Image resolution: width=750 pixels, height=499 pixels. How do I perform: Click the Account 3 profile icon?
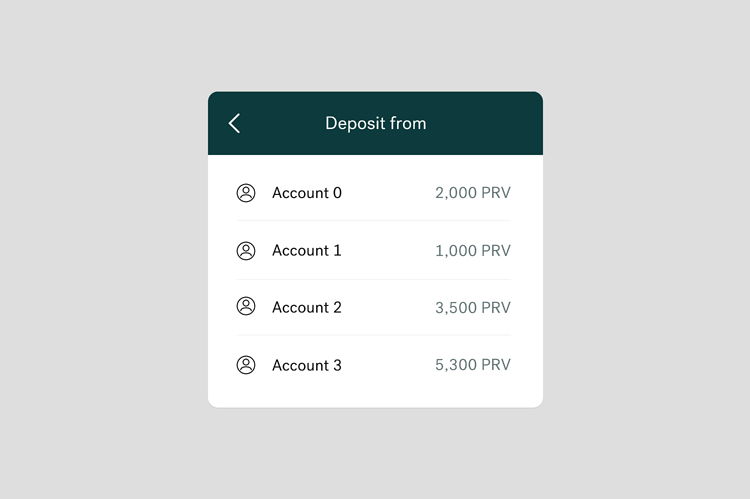246,365
